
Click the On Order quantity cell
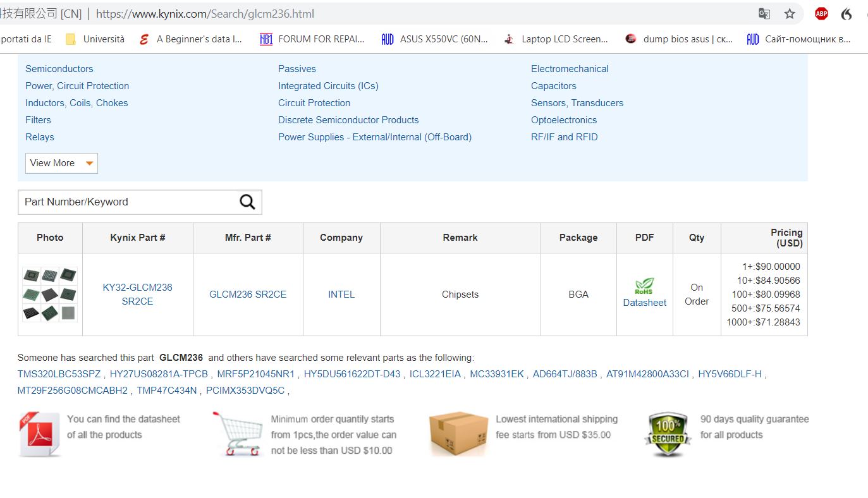pyautogui.click(x=697, y=295)
